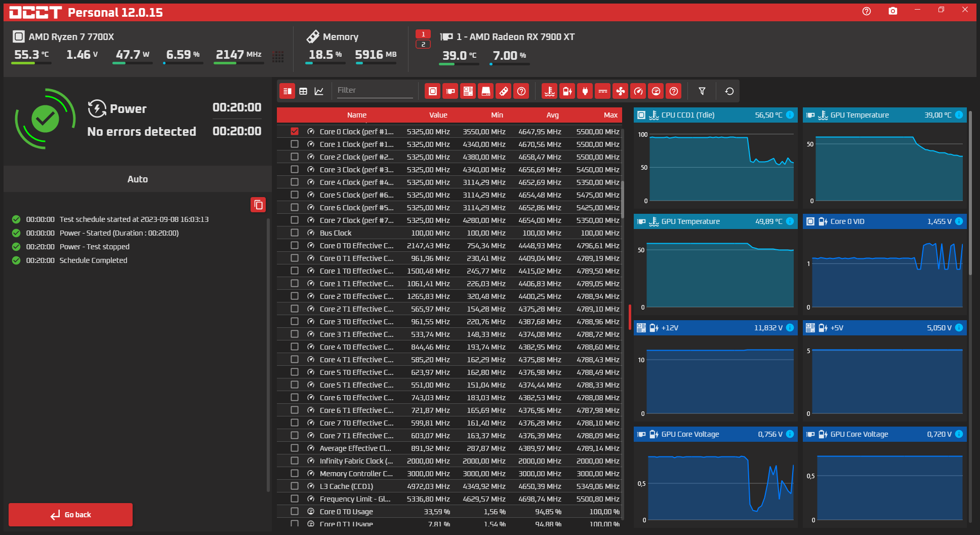
Task: Open the help icon in title bar
Action: point(866,11)
